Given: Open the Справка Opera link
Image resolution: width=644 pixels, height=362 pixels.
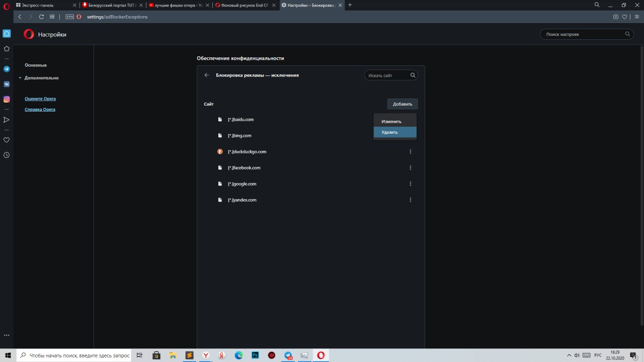Looking at the screenshot, I should point(40,110).
